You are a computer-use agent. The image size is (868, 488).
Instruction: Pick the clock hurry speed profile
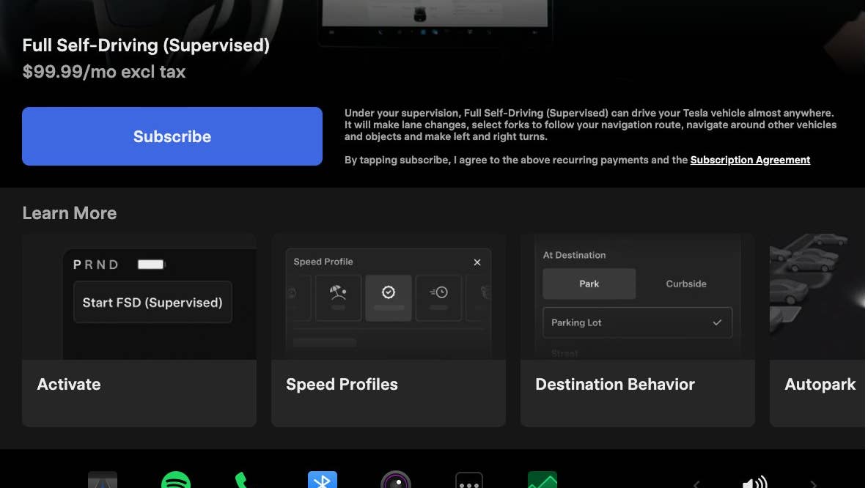pos(438,297)
